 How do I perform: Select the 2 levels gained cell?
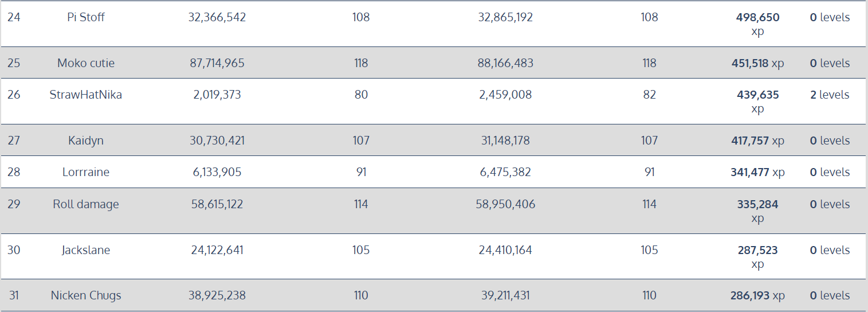pyautogui.click(x=830, y=95)
